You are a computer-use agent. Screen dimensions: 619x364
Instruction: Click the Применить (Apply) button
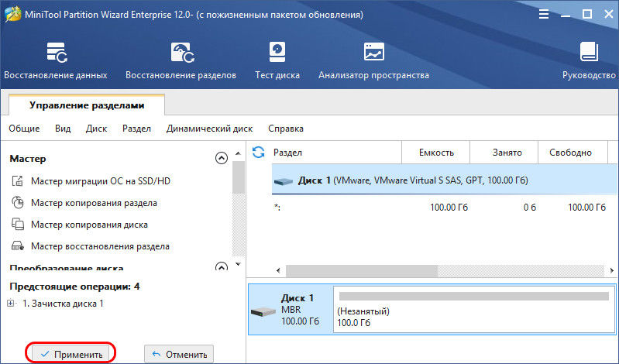click(71, 354)
